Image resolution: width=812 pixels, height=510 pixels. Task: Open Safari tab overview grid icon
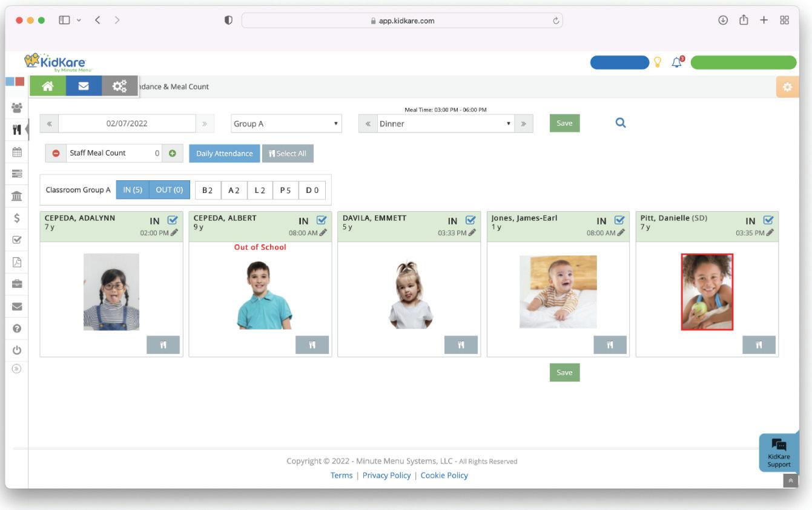tap(785, 20)
